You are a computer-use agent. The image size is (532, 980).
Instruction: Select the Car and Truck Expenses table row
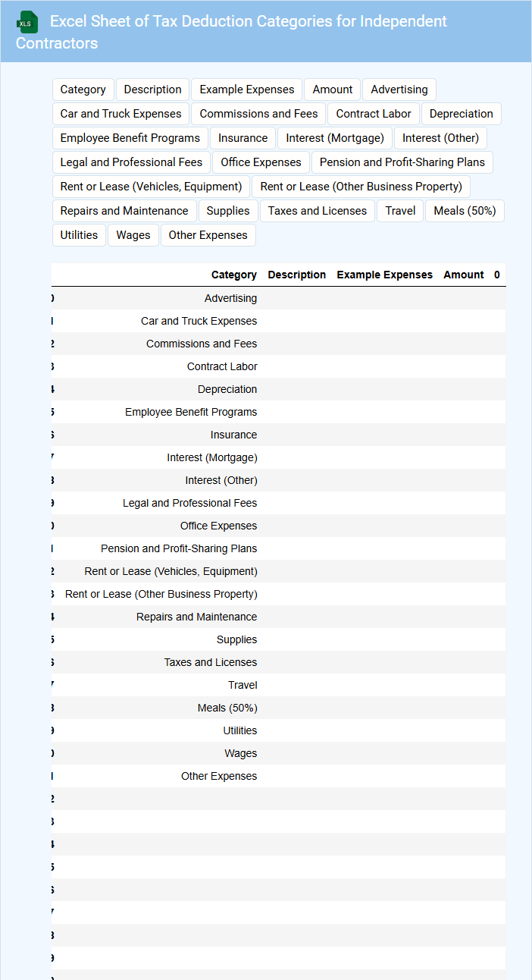tap(278, 321)
